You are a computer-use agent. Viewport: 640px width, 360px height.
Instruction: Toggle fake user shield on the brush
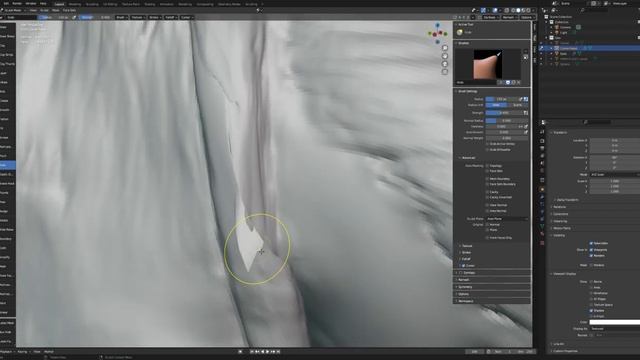pos(508,82)
